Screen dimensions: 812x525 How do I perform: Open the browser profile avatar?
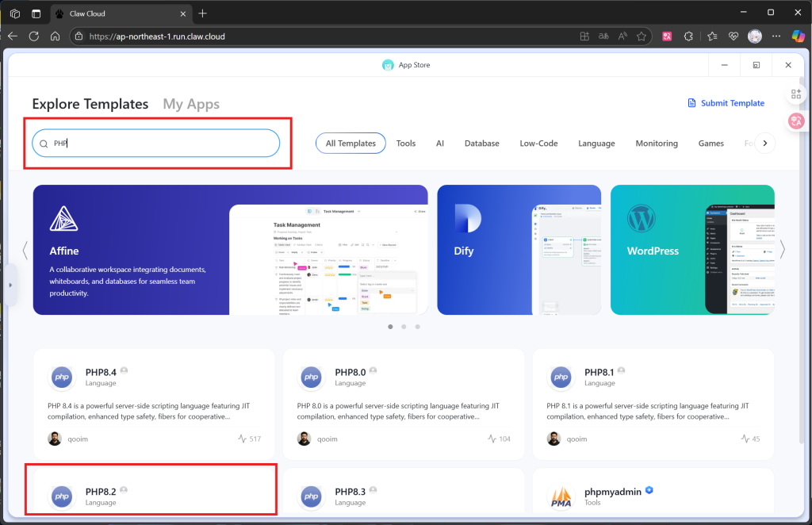pyautogui.click(x=755, y=36)
